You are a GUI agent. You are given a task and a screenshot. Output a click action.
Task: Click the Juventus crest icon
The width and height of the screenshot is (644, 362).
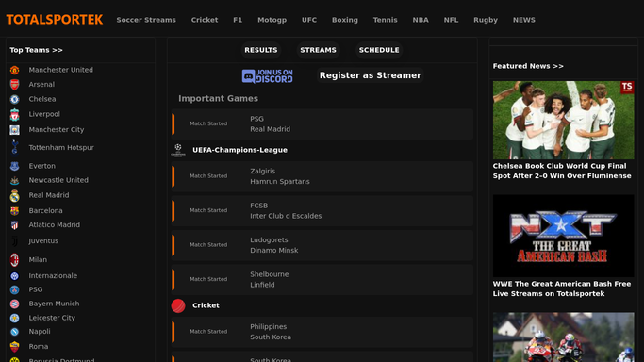(x=14, y=241)
